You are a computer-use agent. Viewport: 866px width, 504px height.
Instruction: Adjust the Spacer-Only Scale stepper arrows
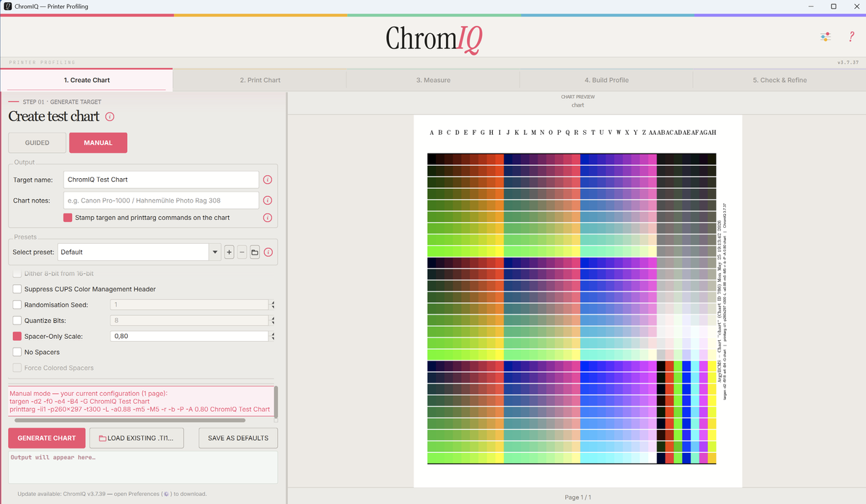click(272, 336)
